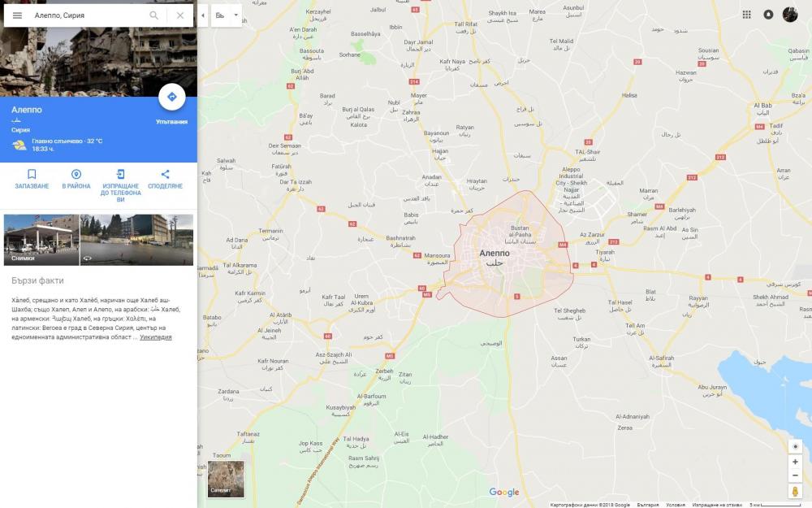The image size is (812, 508).
Task: Show my current location on map
Action: 795,446
